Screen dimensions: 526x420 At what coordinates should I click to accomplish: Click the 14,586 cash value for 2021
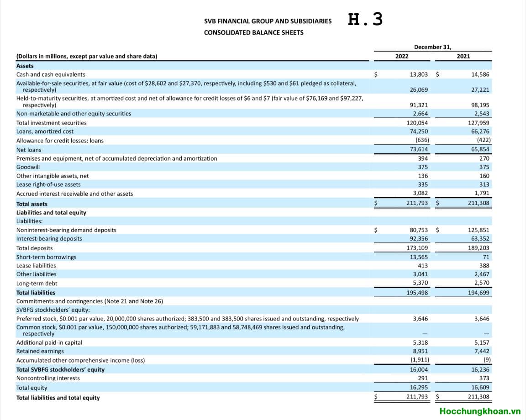pos(480,74)
